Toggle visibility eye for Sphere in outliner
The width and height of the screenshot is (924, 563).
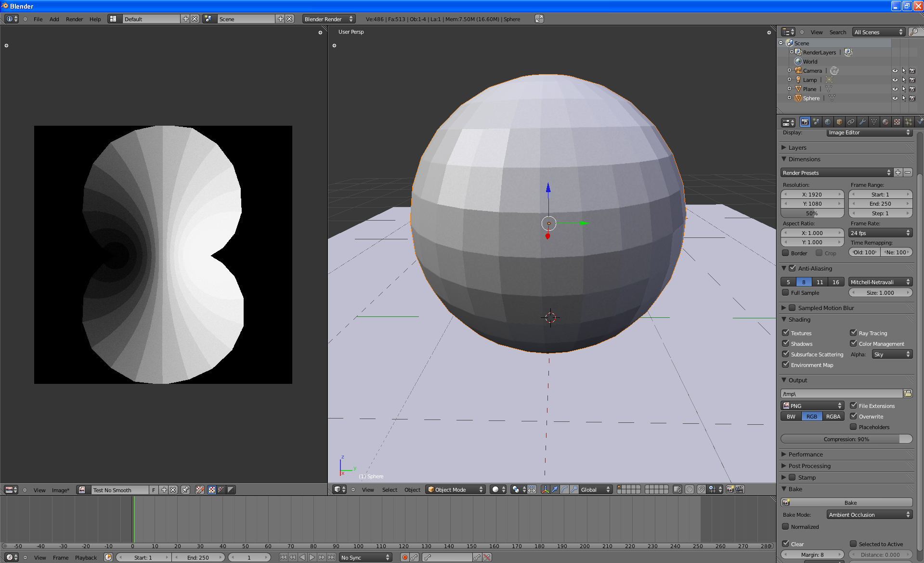coord(895,98)
